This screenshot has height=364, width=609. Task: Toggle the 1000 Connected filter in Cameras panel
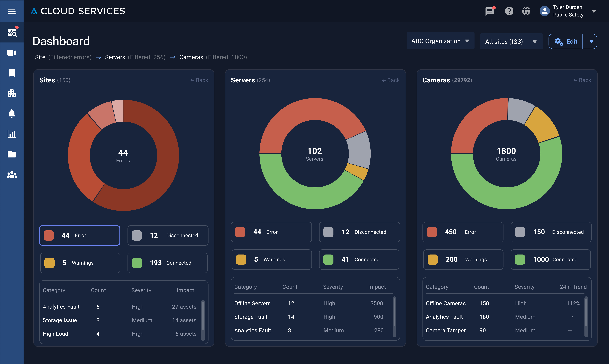pyautogui.click(x=550, y=259)
